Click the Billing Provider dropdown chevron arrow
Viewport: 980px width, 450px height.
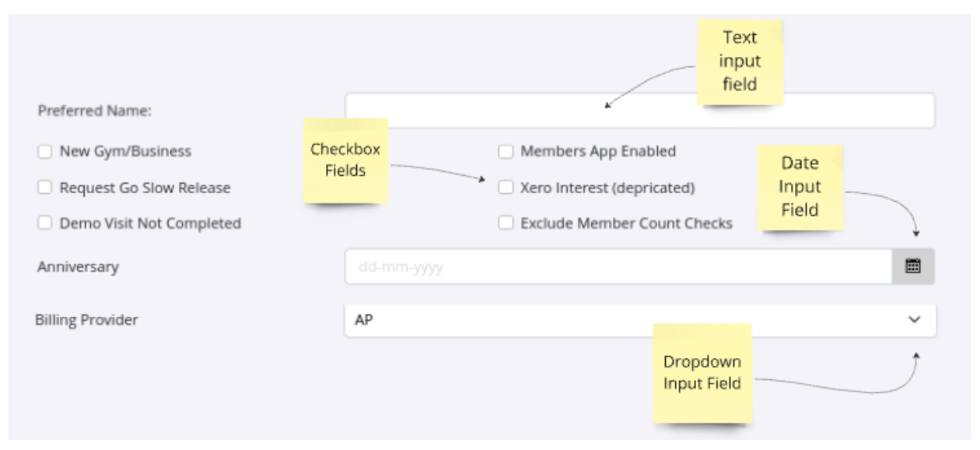[915, 320]
